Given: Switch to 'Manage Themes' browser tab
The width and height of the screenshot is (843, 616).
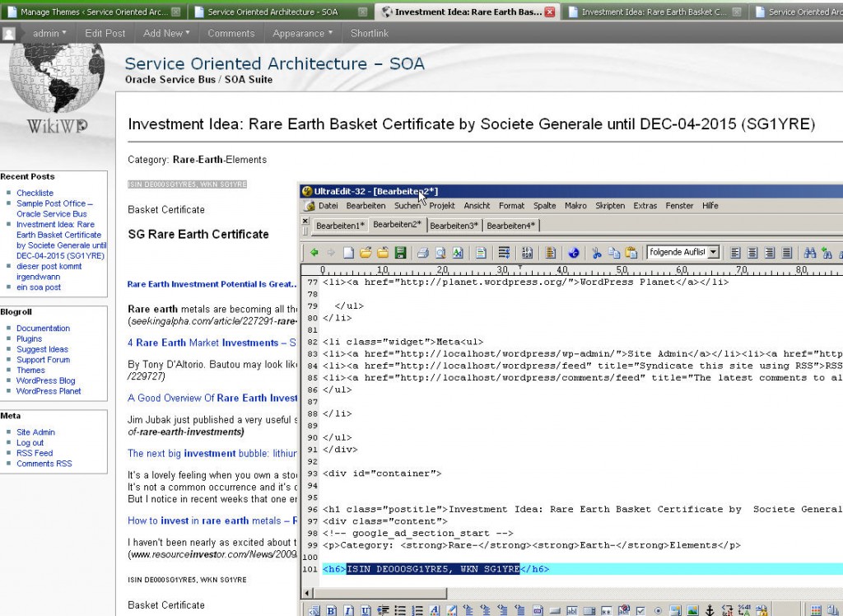Looking at the screenshot, I should click(x=93, y=12).
